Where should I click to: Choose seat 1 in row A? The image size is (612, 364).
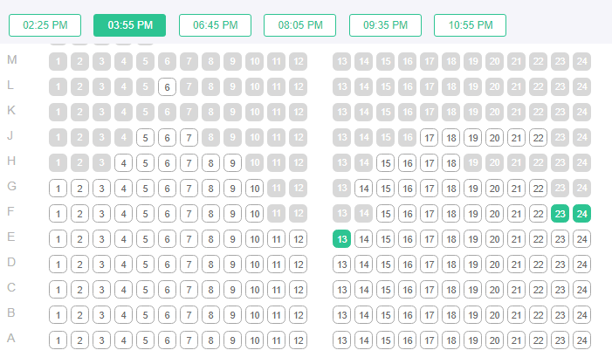point(58,340)
